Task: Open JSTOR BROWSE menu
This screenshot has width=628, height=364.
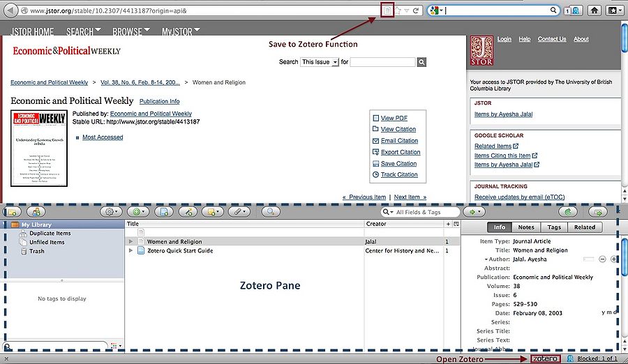Action: click(x=131, y=31)
